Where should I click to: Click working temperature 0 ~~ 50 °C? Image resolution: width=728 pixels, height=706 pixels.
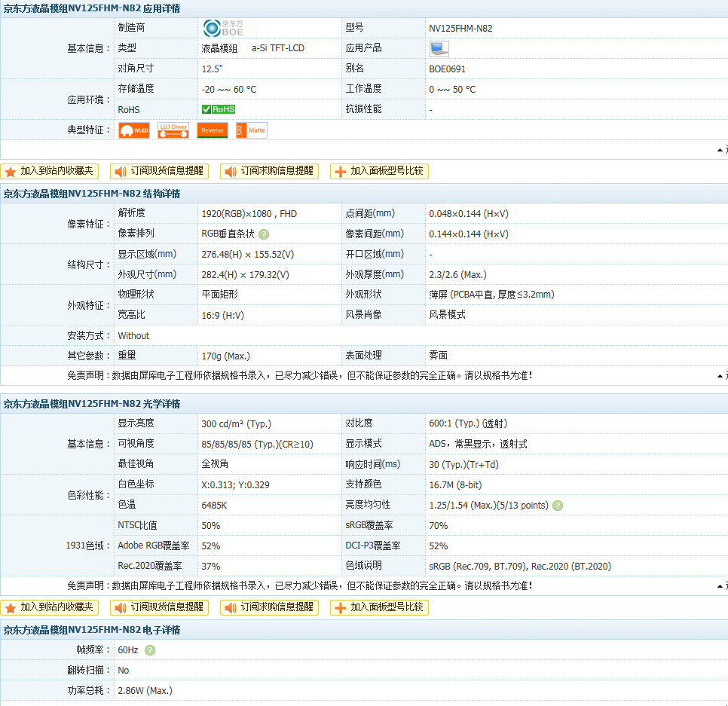452,90
